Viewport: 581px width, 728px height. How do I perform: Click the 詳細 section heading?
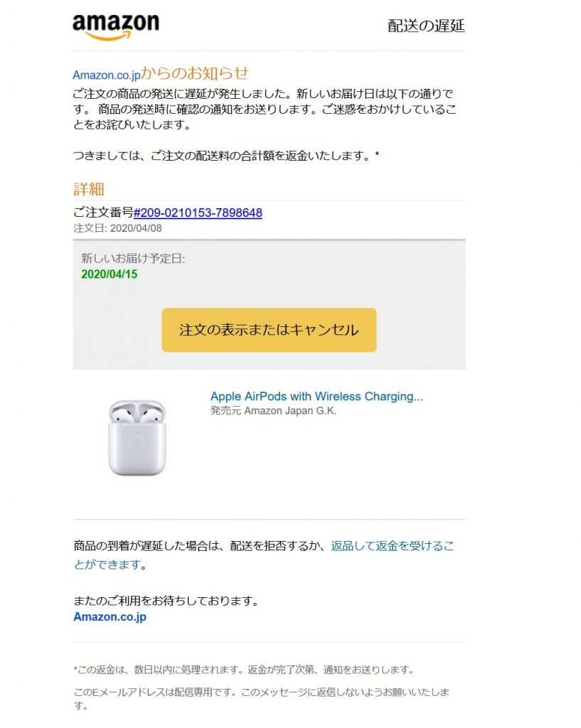coord(89,189)
